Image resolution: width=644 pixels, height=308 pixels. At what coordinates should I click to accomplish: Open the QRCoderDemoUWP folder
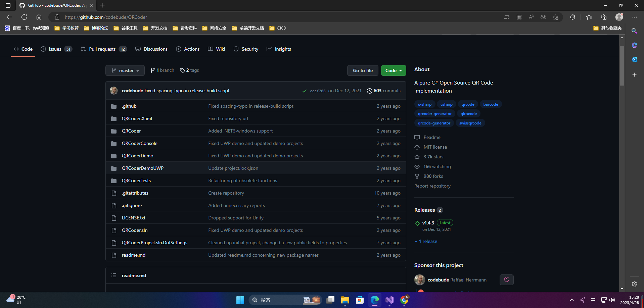[143, 168]
